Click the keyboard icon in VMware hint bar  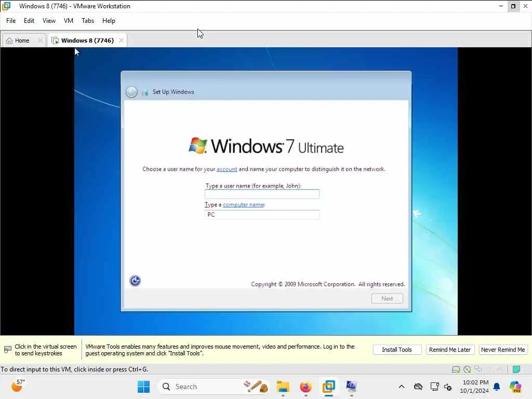7,350
